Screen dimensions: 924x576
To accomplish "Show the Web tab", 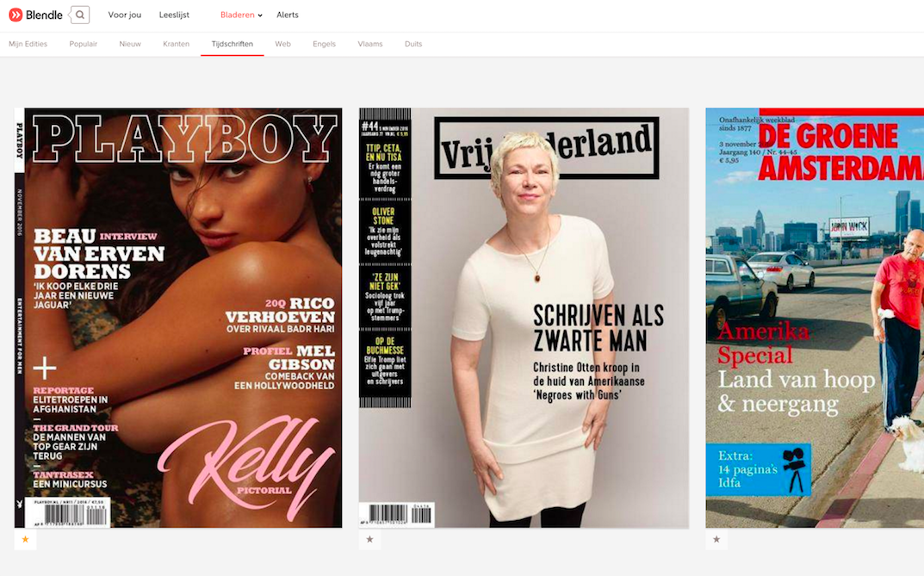I will click(282, 44).
